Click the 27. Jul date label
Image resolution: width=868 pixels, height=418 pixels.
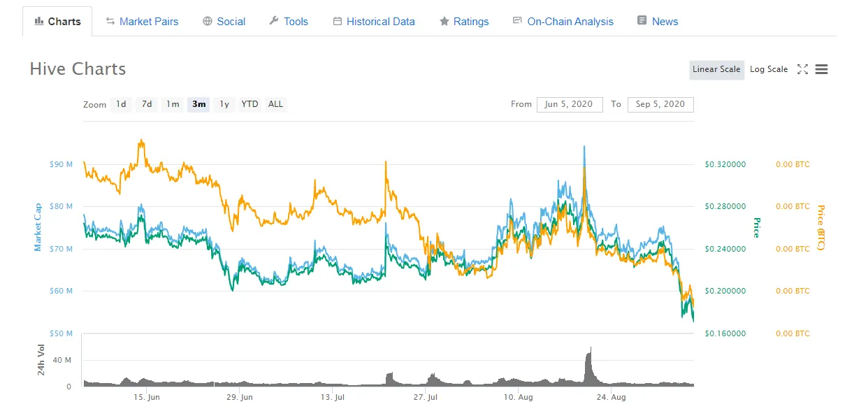(x=425, y=397)
